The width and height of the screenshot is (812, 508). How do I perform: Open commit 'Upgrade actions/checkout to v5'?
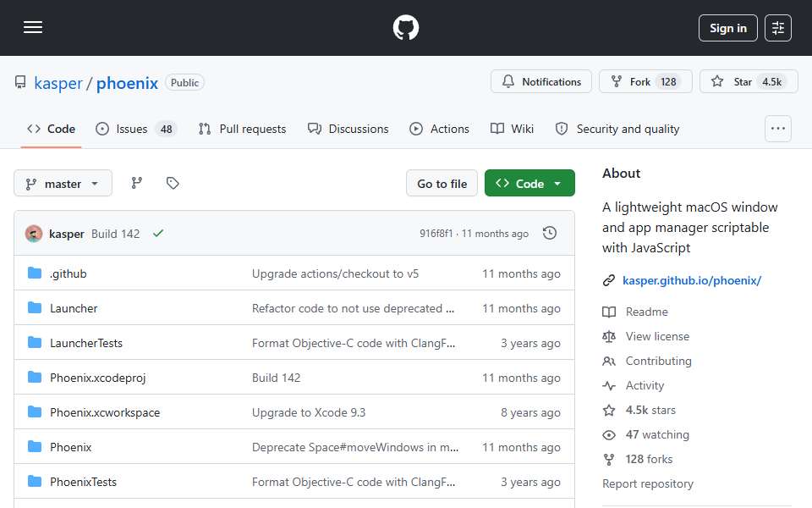click(335, 273)
